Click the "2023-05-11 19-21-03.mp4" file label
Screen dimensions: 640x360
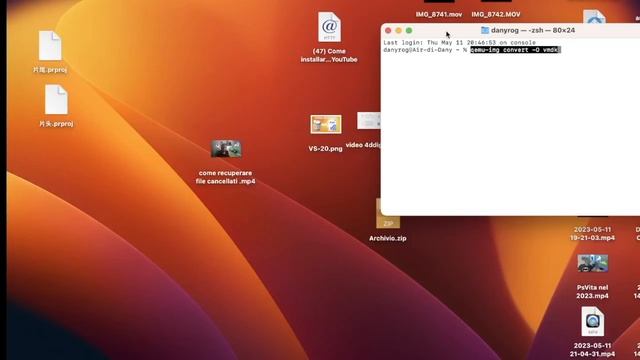(x=592, y=233)
